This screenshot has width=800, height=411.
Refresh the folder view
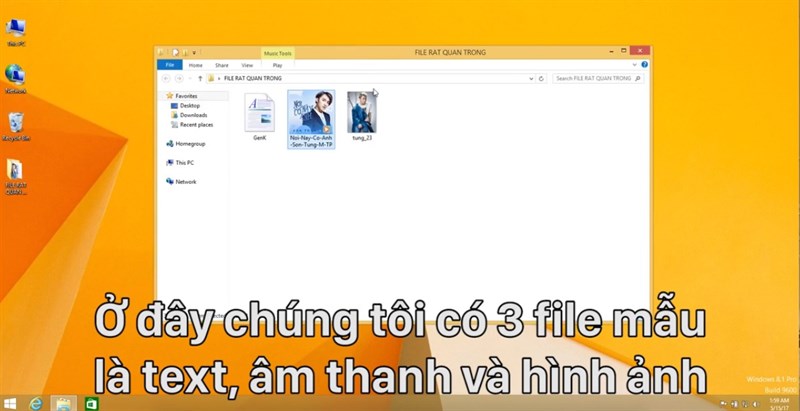tap(541, 79)
